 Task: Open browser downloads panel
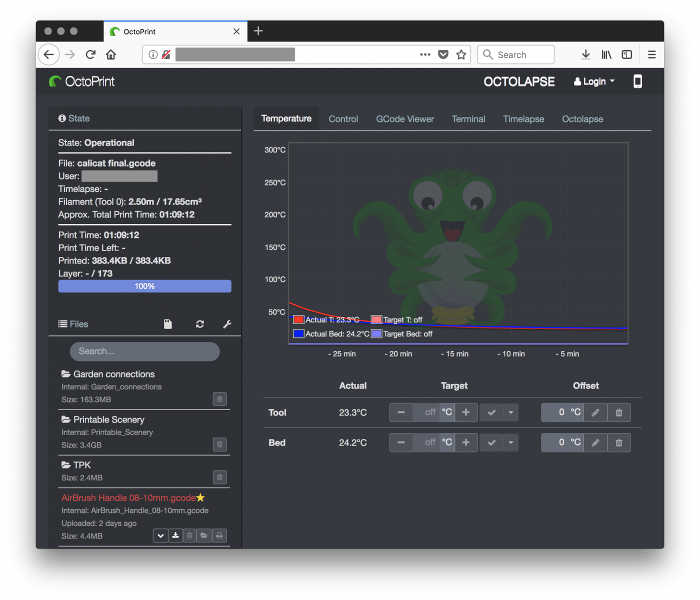586,54
